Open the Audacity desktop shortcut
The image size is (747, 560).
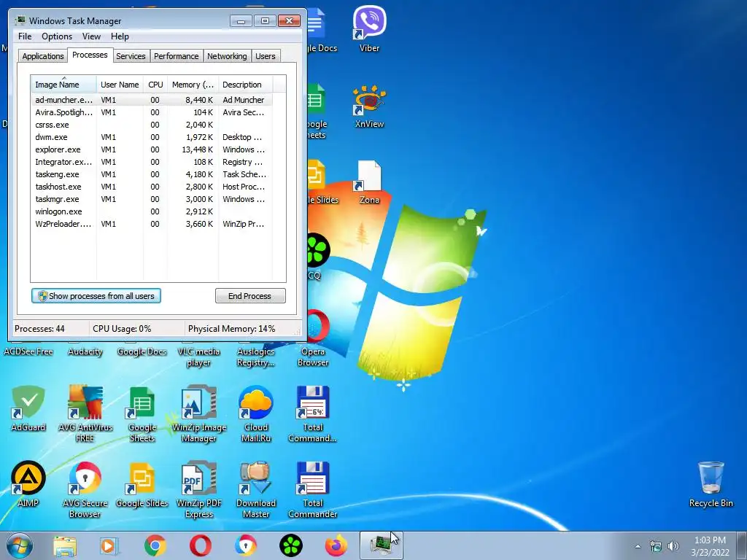(x=85, y=351)
